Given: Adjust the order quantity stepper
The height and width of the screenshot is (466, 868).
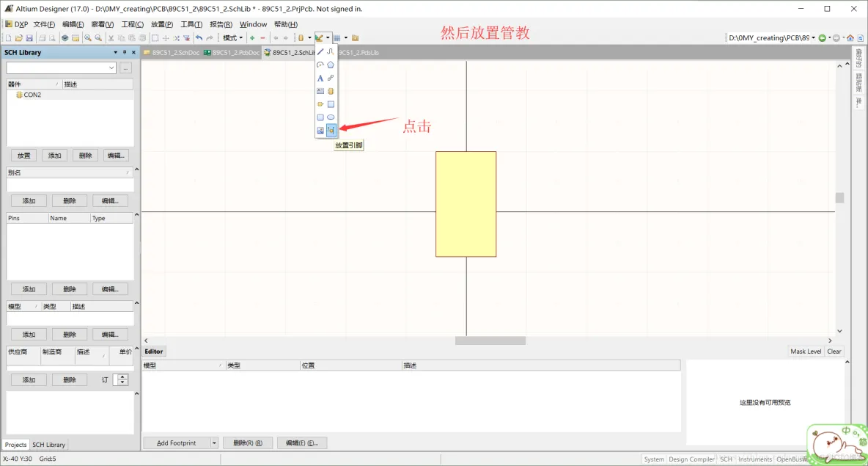Looking at the screenshot, I should [x=122, y=380].
